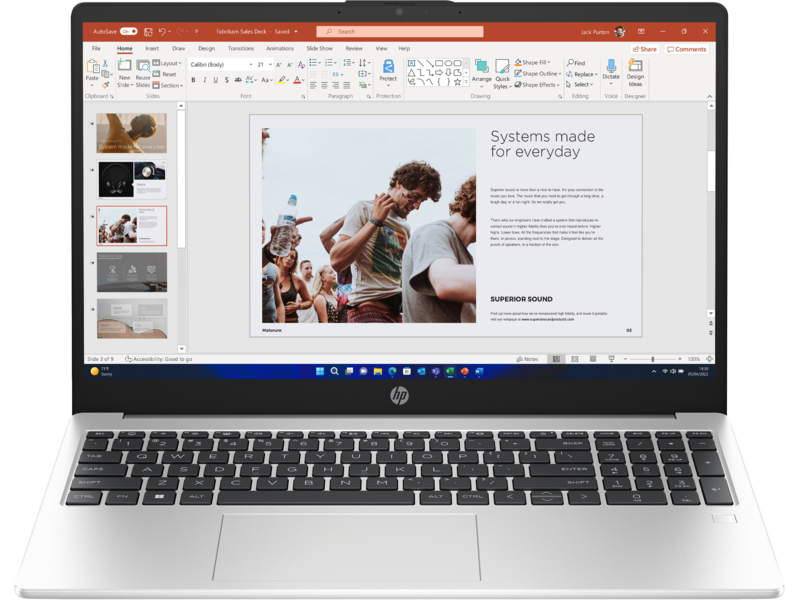800x600 pixels.
Task: Reset the slide layout
Action: point(164,74)
